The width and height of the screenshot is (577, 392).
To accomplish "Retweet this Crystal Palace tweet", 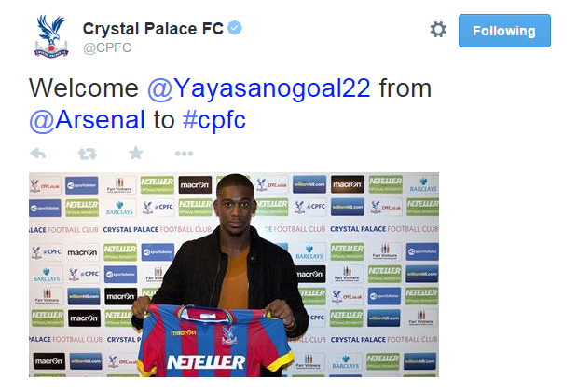I will click(x=87, y=154).
